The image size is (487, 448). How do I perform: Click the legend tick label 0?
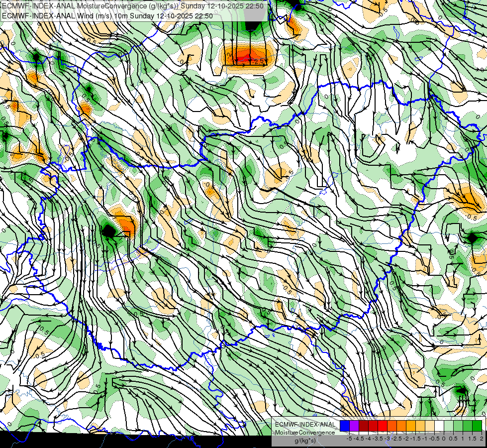pos(444,439)
